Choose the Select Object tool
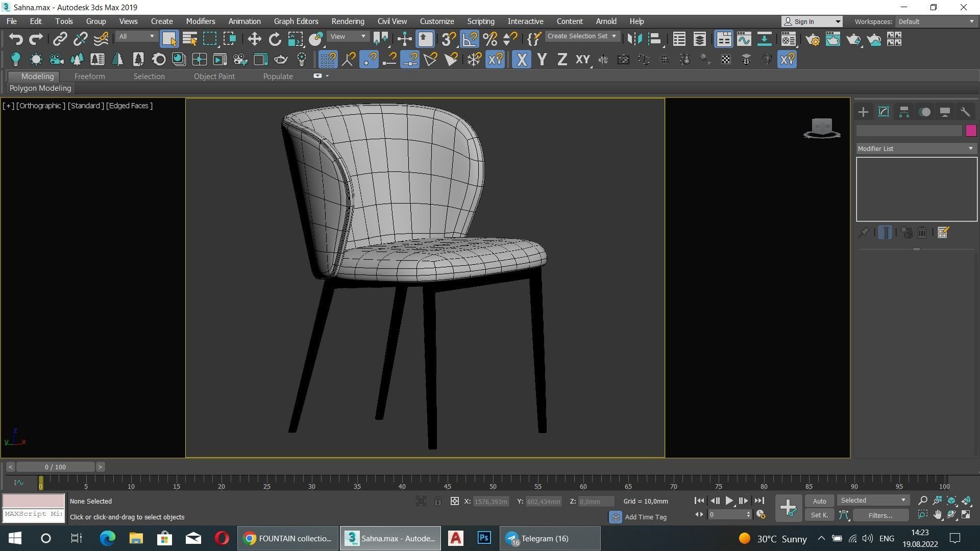This screenshot has width=980, height=551. click(x=169, y=39)
